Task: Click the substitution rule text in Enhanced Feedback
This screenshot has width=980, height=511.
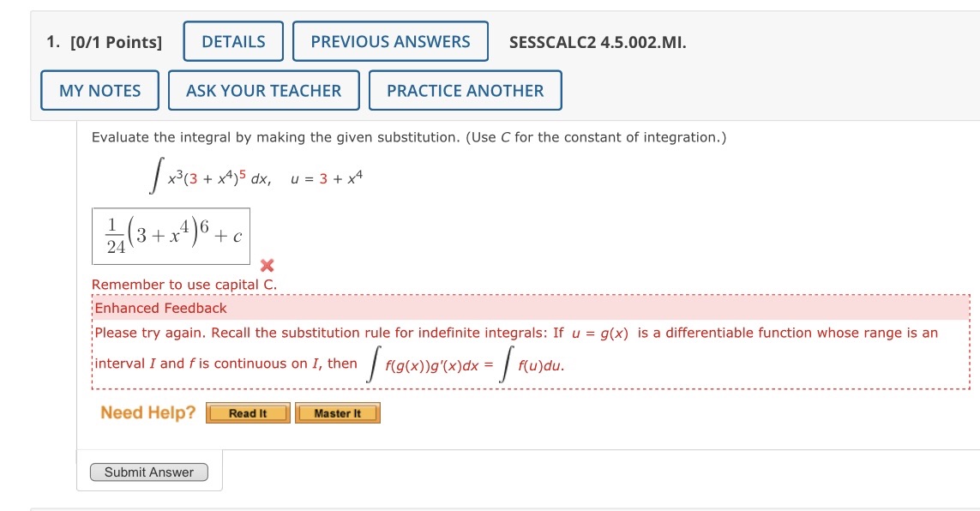Action: tap(429, 333)
